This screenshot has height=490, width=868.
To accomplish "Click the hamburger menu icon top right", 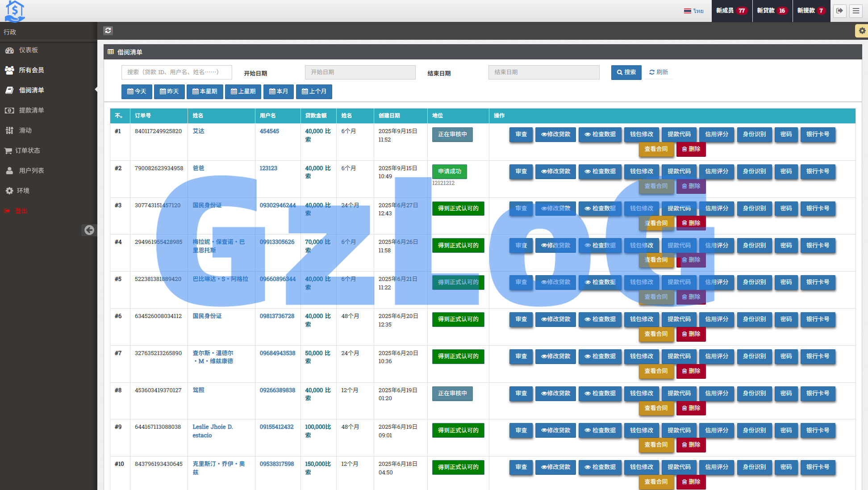I will click(856, 11).
